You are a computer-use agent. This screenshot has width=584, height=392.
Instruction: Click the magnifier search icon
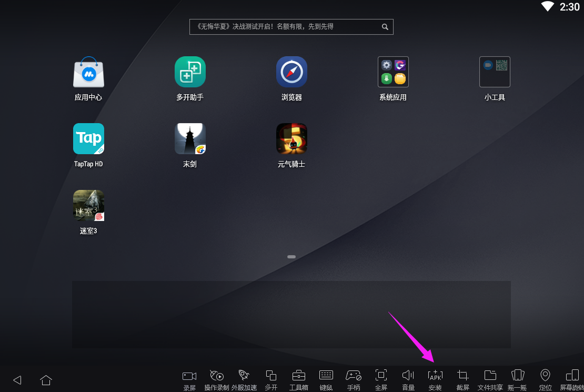pyautogui.click(x=385, y=27)
